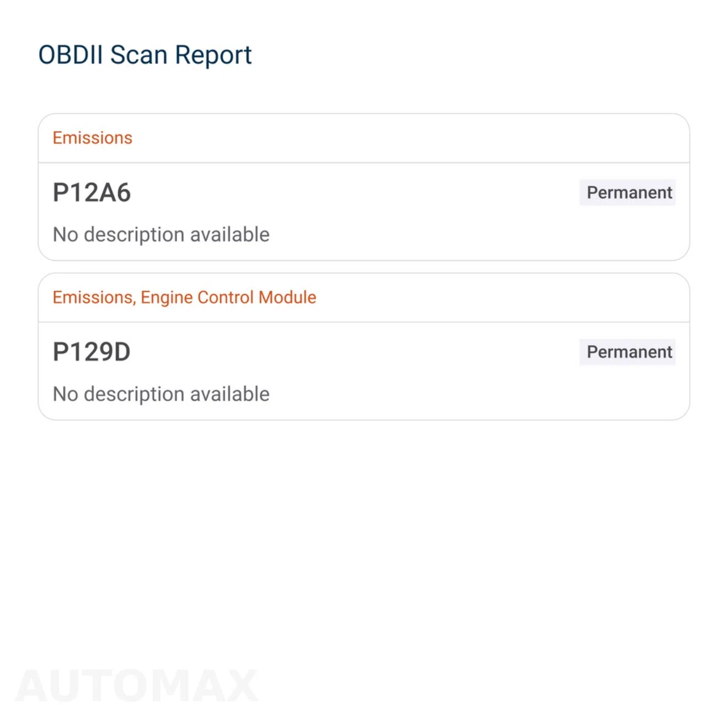Open the P129D trouble code
This screenshot has height=715, width=728.
click(92, 352)
